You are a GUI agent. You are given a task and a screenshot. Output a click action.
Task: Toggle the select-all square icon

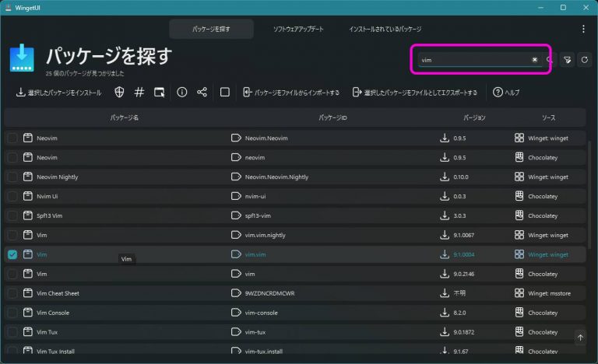pyautogui.click(x=224, y=93)
